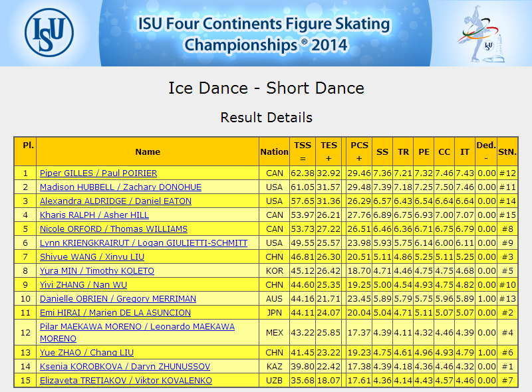Select Alexandra ALDRIDGE / Daniel EATON entry
The height and width of the screenshot is (392, 532).
tap(116, 201)
